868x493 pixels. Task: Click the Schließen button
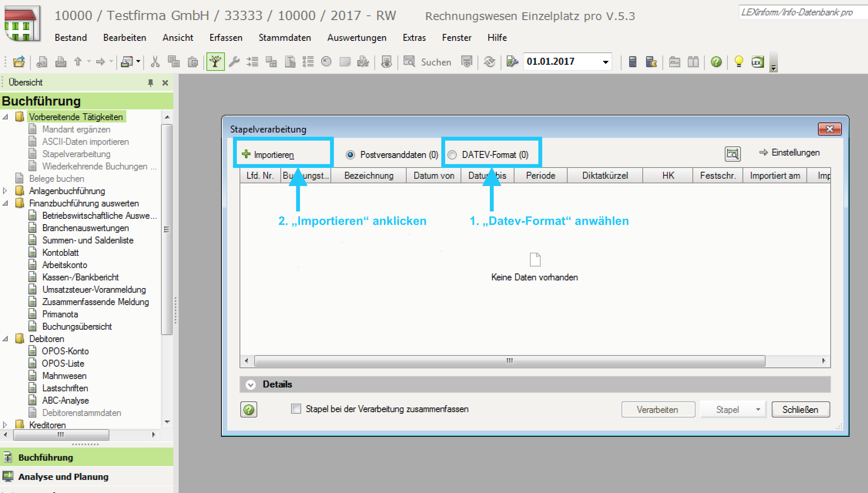click(x=801, y=409)
